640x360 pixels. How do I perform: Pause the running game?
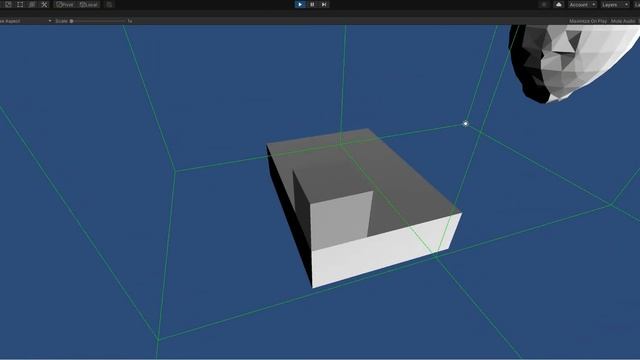(312, 4)
